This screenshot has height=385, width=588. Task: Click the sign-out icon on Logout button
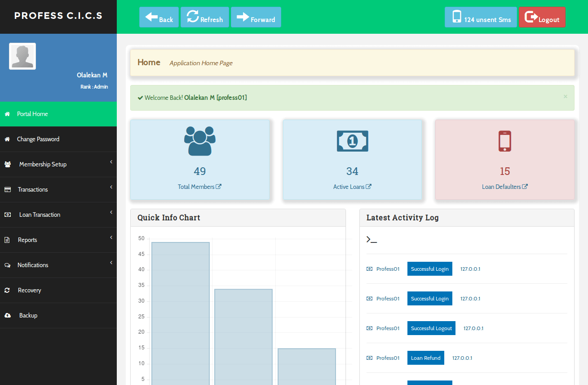pyautogui.click(x=531, y=17)
